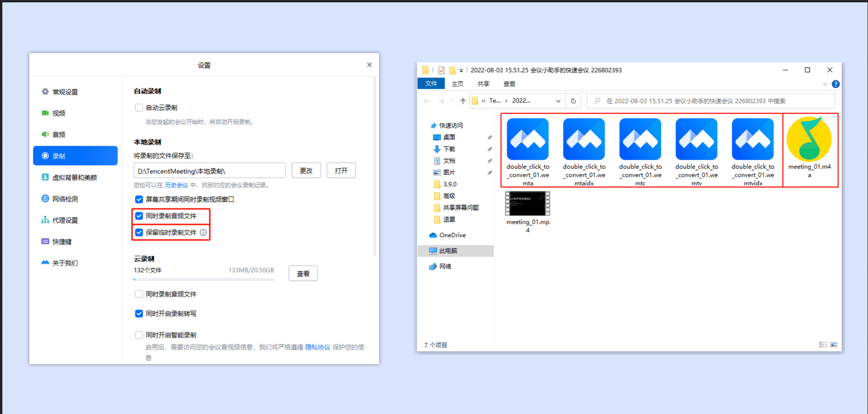Open the meeting_01.m4a audio file icon
This screenshot has width=868, height=414.
809,140
